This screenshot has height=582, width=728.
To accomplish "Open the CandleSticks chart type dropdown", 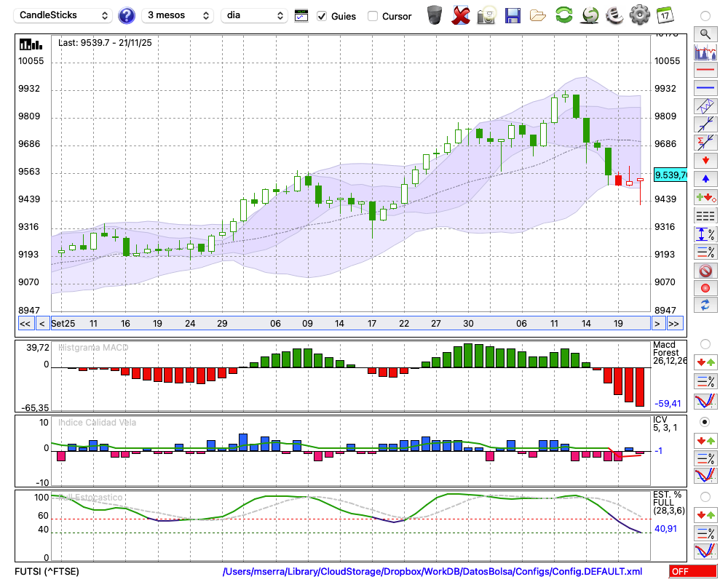I will click(63, 15).
